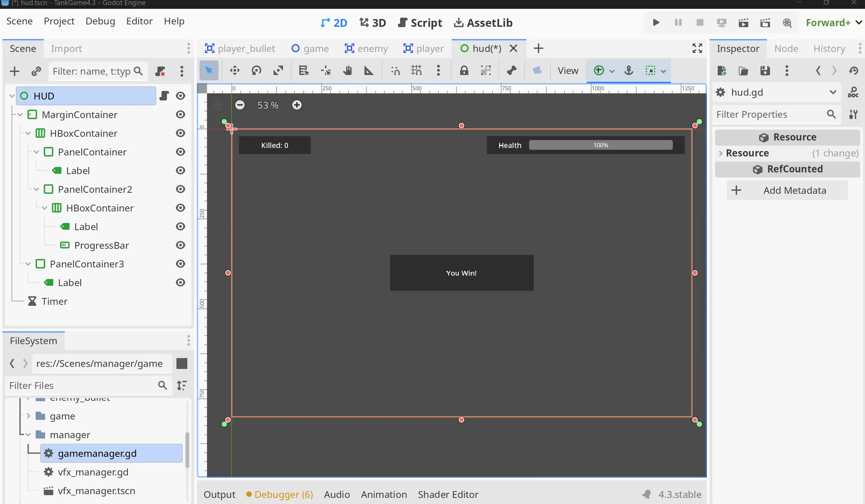The width and height of the screenshot is (865, 504).
Task: Open the HUD node's attached script
Action: coord(165,96)
